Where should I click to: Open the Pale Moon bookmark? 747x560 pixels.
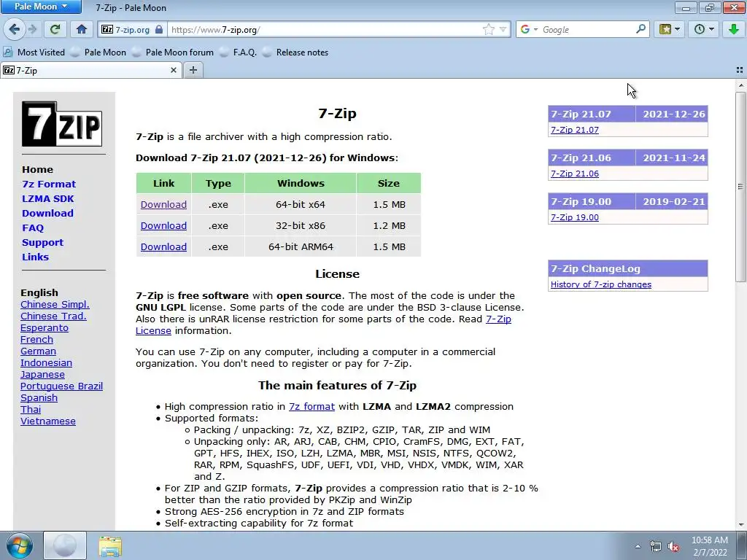(x=99, y=52)
